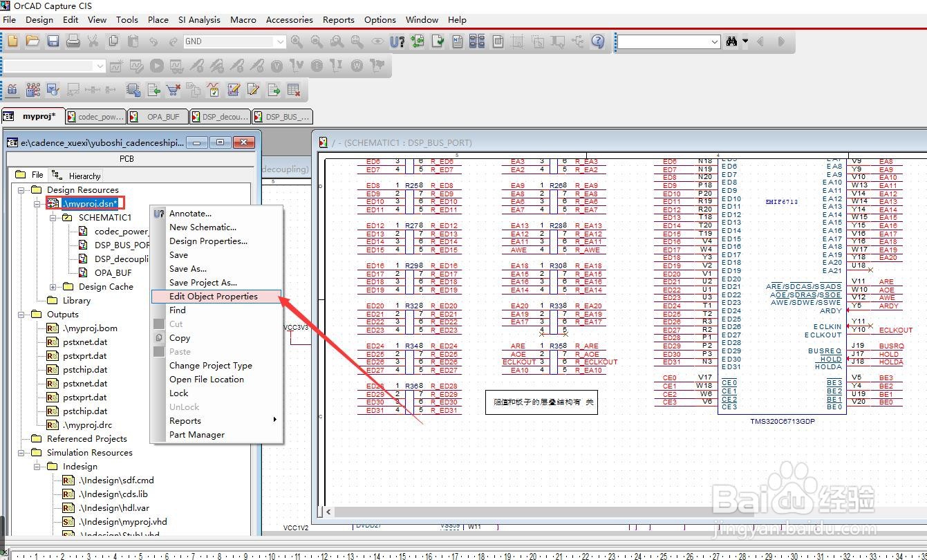Select the .\myproj.drc output file

(87, 425)
